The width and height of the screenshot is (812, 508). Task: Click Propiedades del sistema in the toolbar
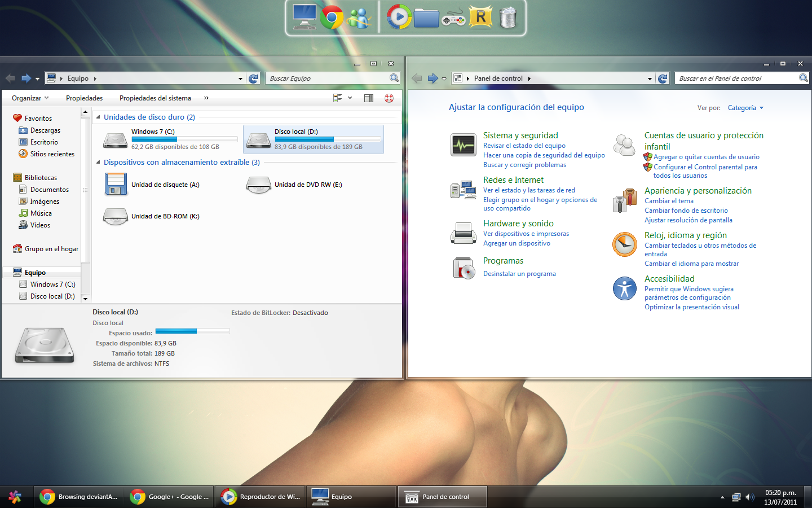pos(155,98)
